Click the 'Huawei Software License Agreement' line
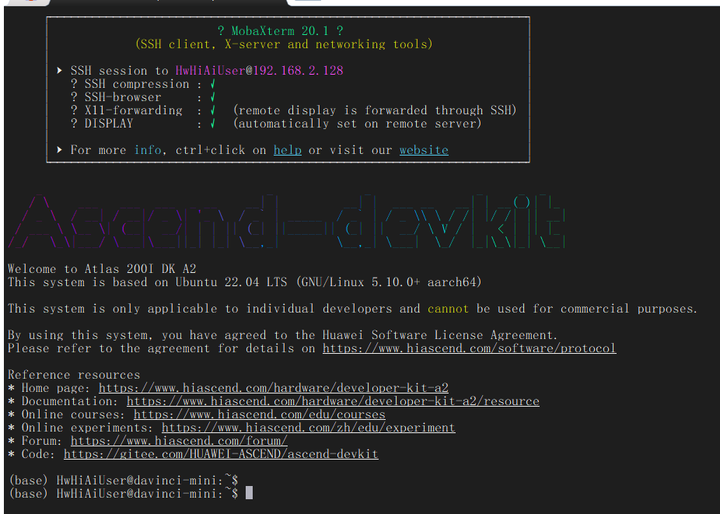 point(282,335)
